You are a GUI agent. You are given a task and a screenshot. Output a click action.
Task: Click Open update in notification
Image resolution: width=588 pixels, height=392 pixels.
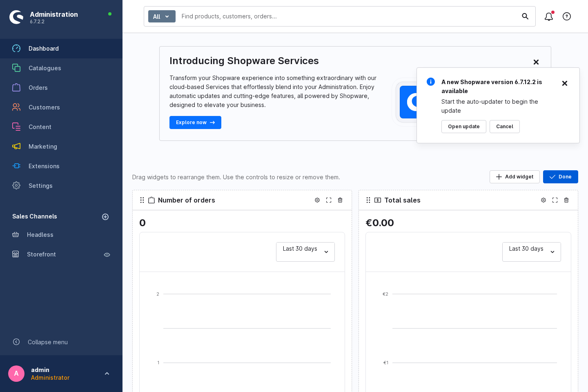pyautogui.click(x=464, y=127)
